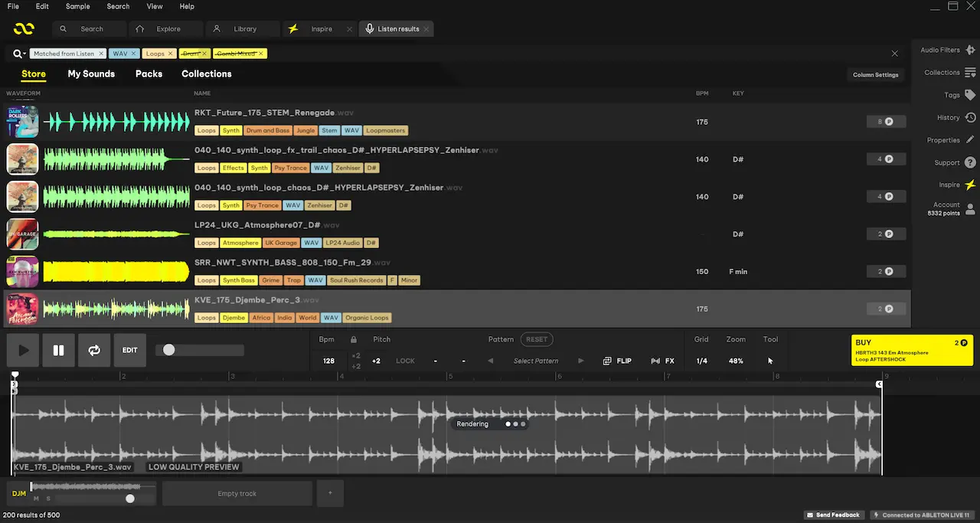
Task: Solo the DJM track with S button
Action: [47, 498]
